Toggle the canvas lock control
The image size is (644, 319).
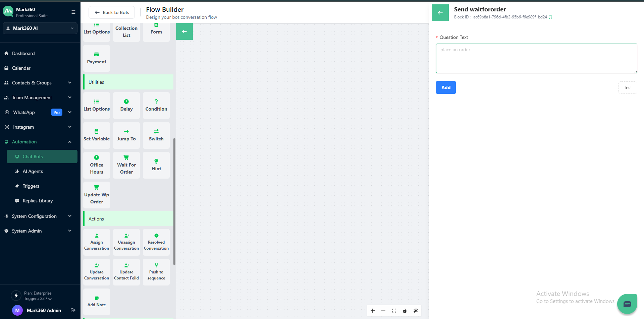(405, 311)
